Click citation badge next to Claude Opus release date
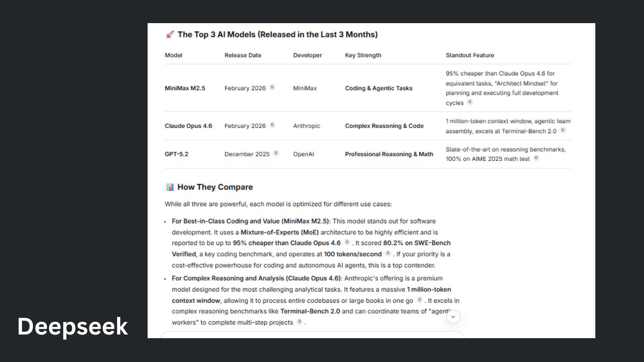The image size is (644, 362). (x=272, y=125)
